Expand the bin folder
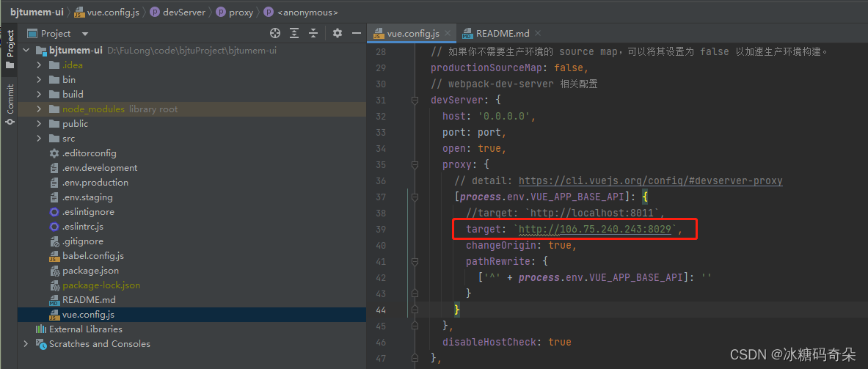The image size is (868, 369). (x=39, y=80)
